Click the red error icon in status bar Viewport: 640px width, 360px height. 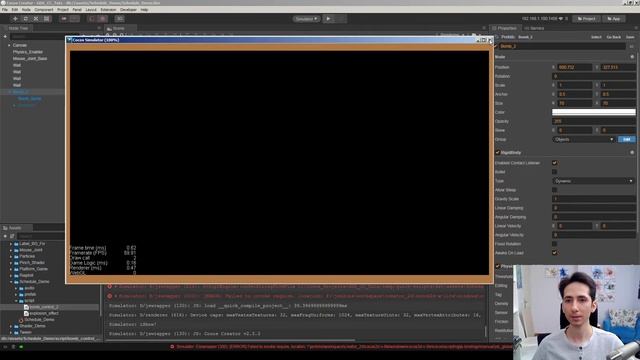click(172, 347)
